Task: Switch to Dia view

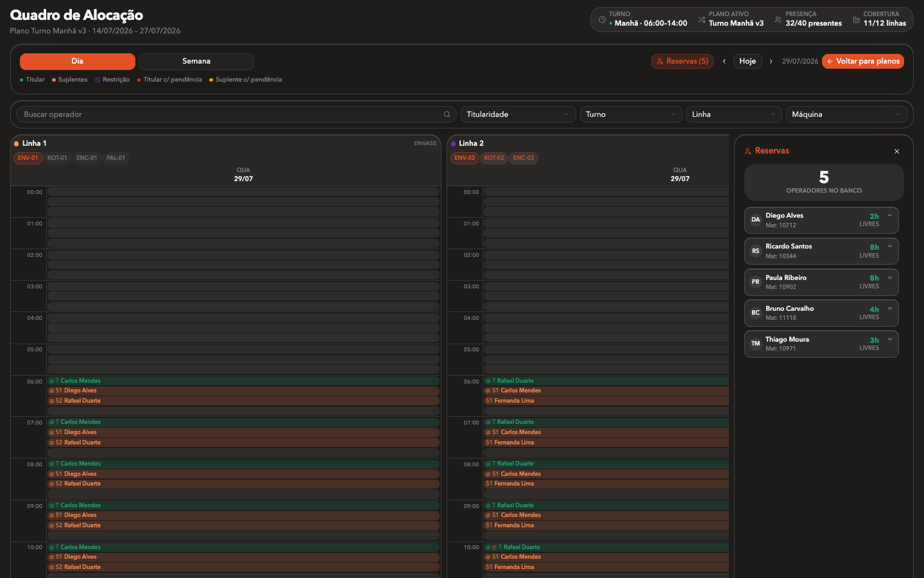Action: 78,62
